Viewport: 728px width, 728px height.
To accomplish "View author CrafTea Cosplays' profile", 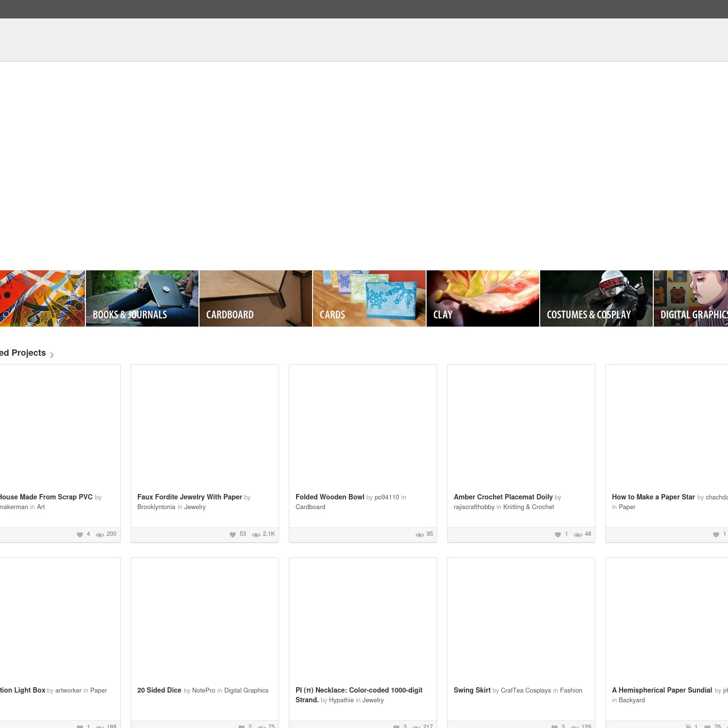I will tap(526, 691).
